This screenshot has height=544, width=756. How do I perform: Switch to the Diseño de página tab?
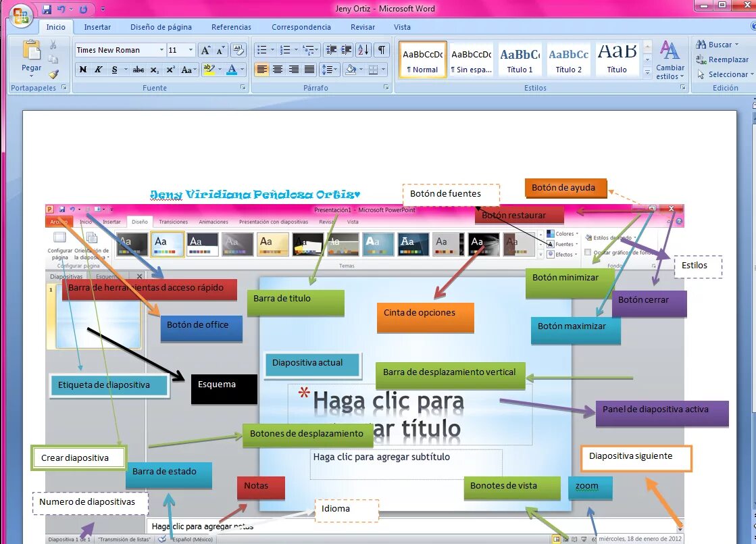coord(161,27)
